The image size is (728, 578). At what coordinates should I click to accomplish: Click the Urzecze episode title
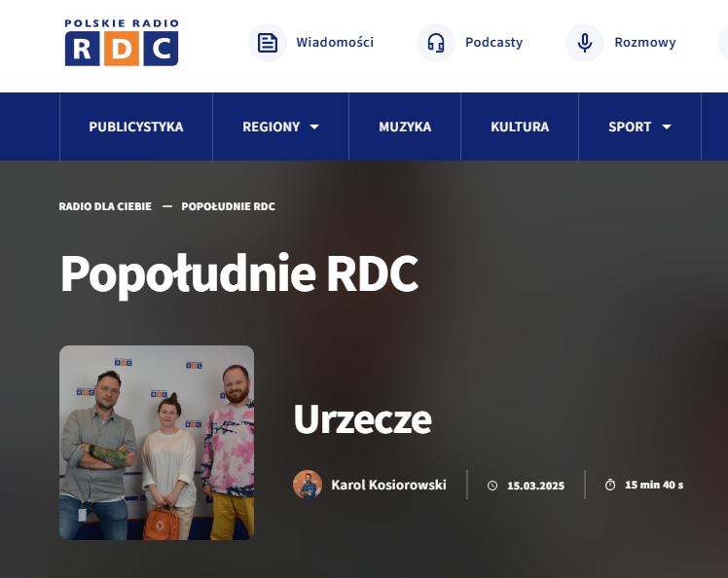(363, 419)
